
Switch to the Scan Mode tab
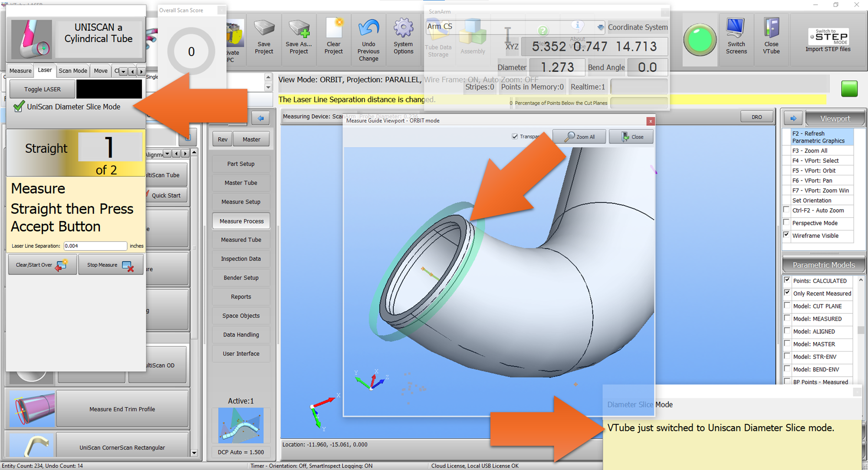coord(73,71)
